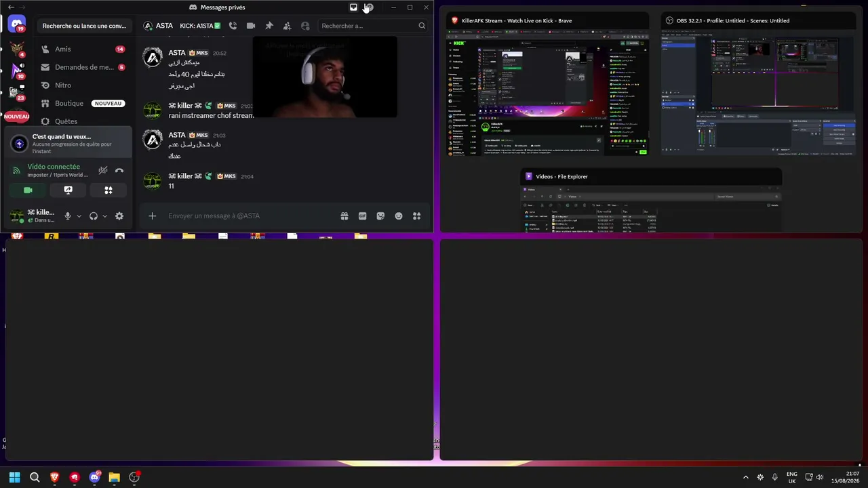Click ASTA's name in the chat header
The height and width of the screenshot is (488, 868).
(164, 26)
